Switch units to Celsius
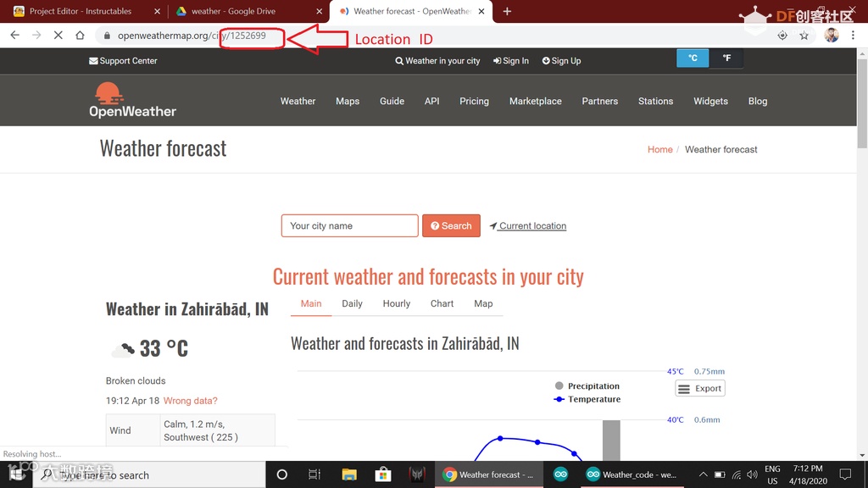The height and width of the screenshot is (488, 868). point(693,58)
